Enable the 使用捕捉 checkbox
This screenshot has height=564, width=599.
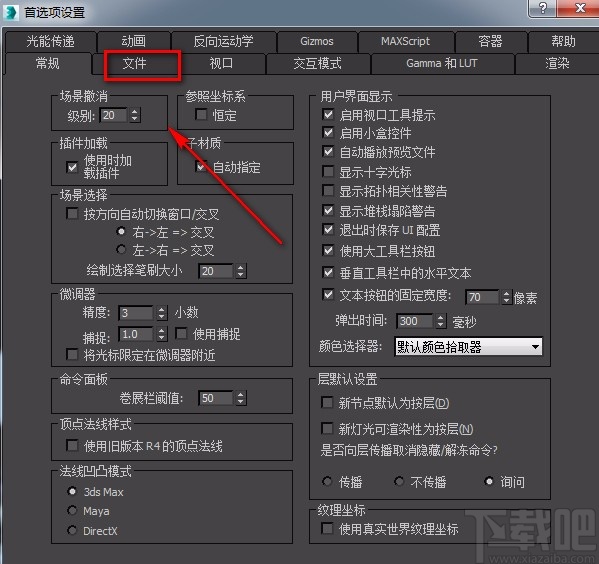181,334
